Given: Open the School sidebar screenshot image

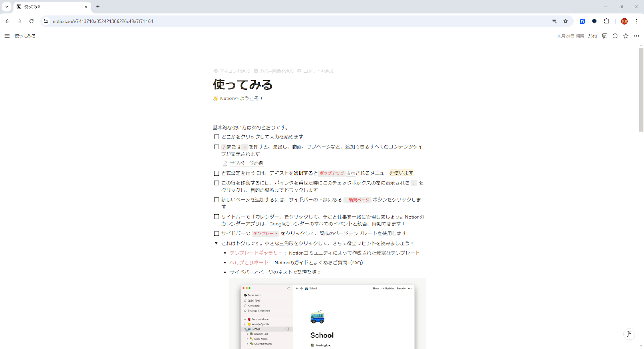Looking at the screenshot, I should (x=328, y=314).
